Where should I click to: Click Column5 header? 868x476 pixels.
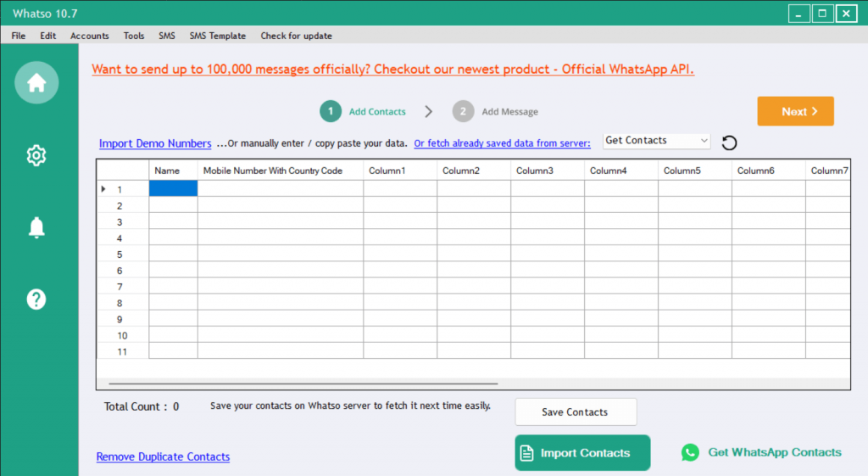click(x=695, y=171)
